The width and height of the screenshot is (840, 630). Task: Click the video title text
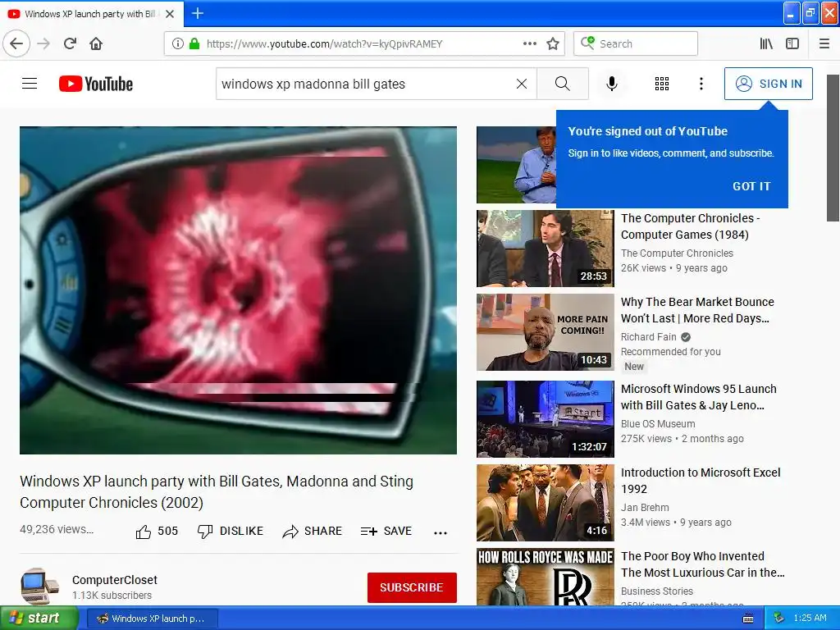pyautogui.click(x=217, y=492)
